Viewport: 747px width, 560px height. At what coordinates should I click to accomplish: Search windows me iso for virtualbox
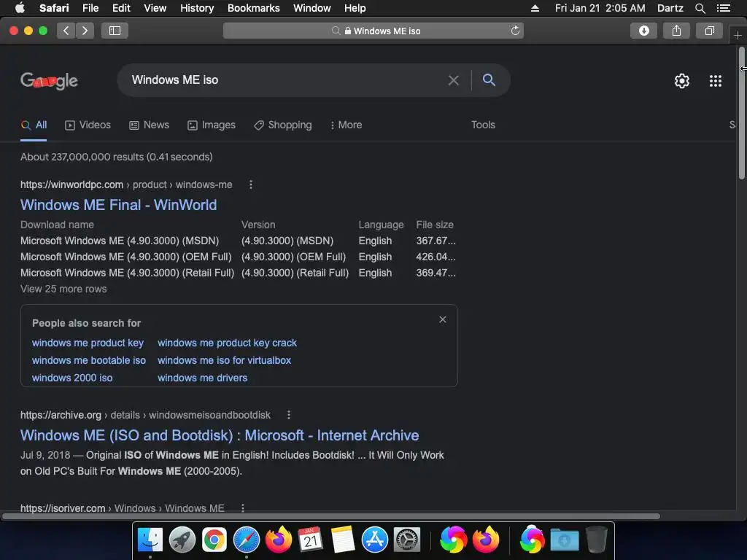(x=225, y=360)
